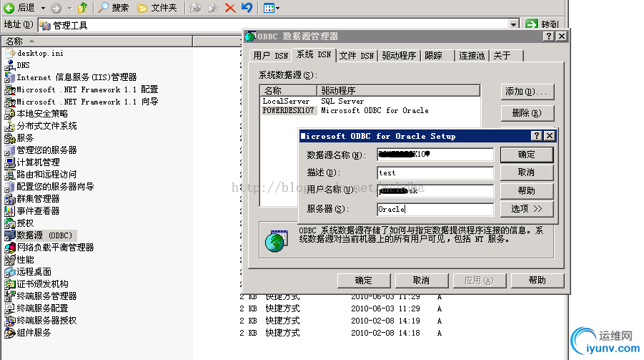Click the 用户名称 input field
Viewport: 644px width, 360px height.
435,191
